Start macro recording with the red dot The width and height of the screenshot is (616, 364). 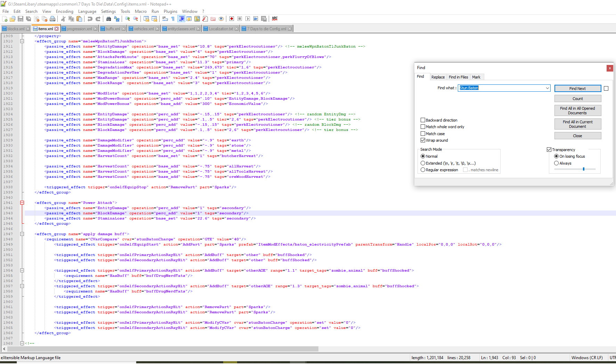coord(232,19)
